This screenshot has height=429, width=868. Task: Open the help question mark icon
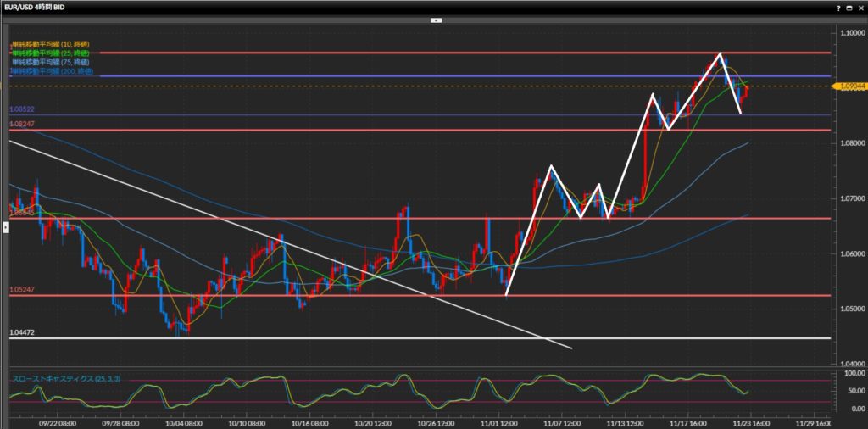[x=838, y=7]
